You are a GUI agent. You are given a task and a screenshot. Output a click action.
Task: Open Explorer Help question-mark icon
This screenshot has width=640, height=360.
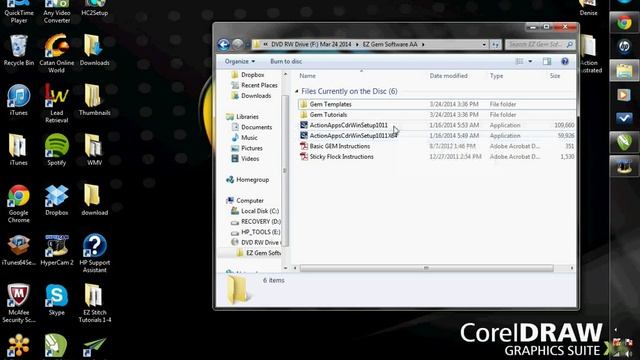565,61
